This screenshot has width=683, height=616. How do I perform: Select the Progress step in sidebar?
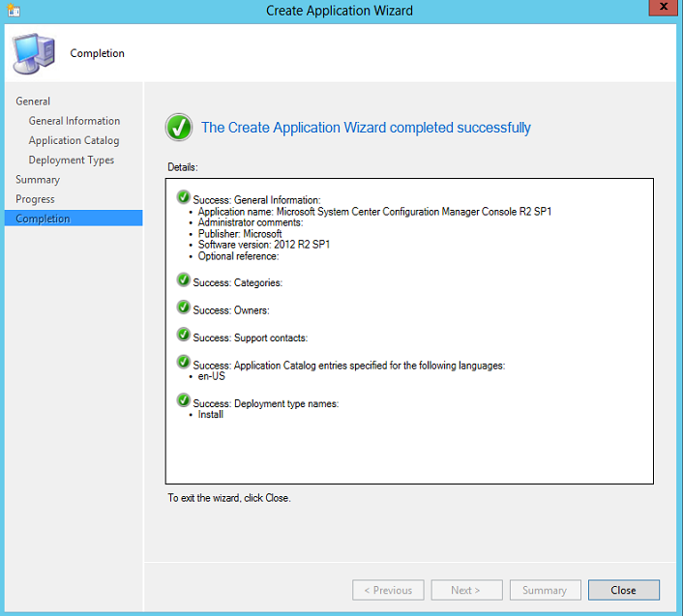(35, 199)
